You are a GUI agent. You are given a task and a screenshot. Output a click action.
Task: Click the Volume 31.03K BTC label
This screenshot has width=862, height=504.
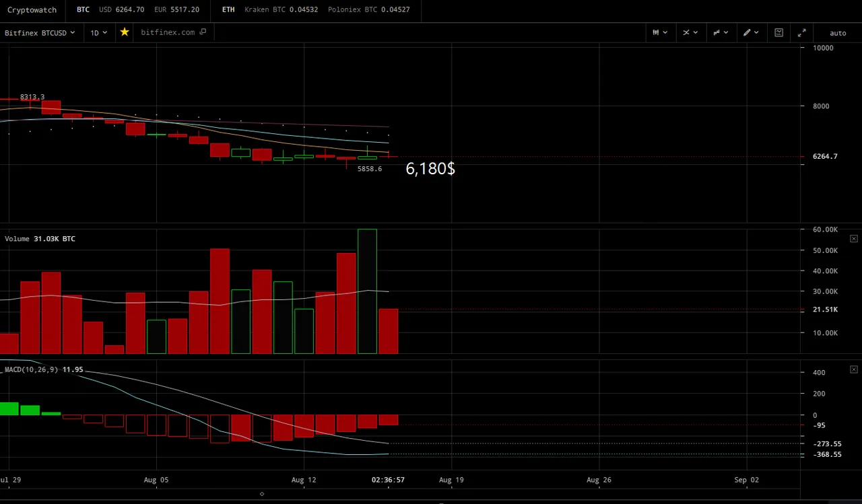40,239
